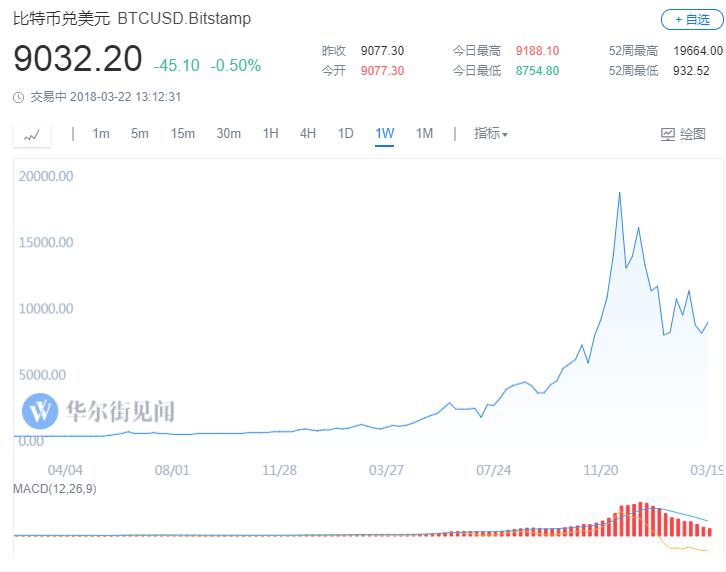The image size is (726, 572).
Task: Click the 比特币兑美元 BTCUSD.Bitstamp title
Action: point(131,19)
